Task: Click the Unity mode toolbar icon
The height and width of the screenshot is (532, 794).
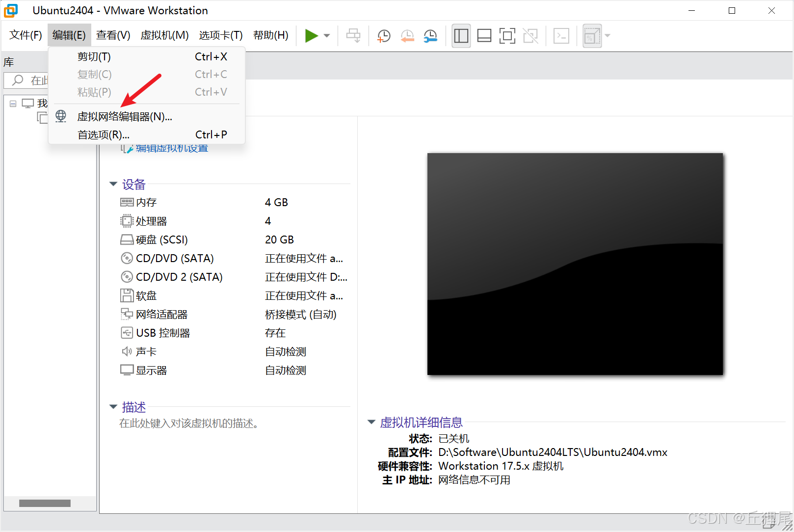Action: pyautogui.click(x=530, y=36)
